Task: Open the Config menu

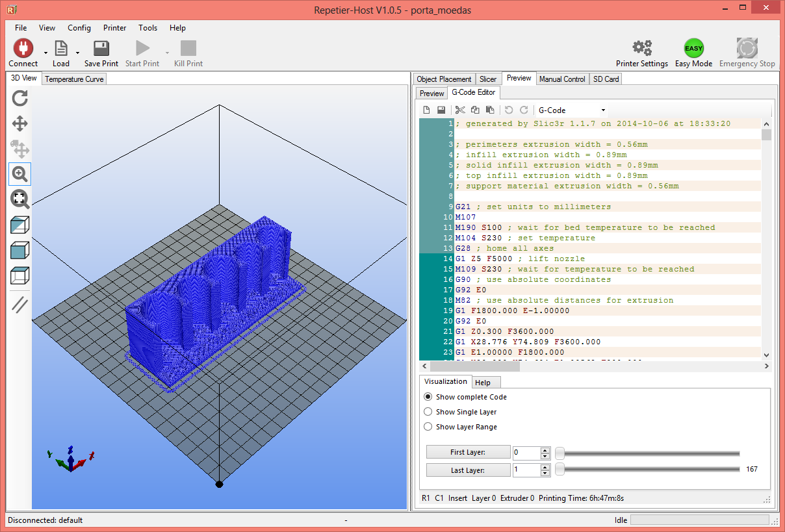Action: [79, 28]
